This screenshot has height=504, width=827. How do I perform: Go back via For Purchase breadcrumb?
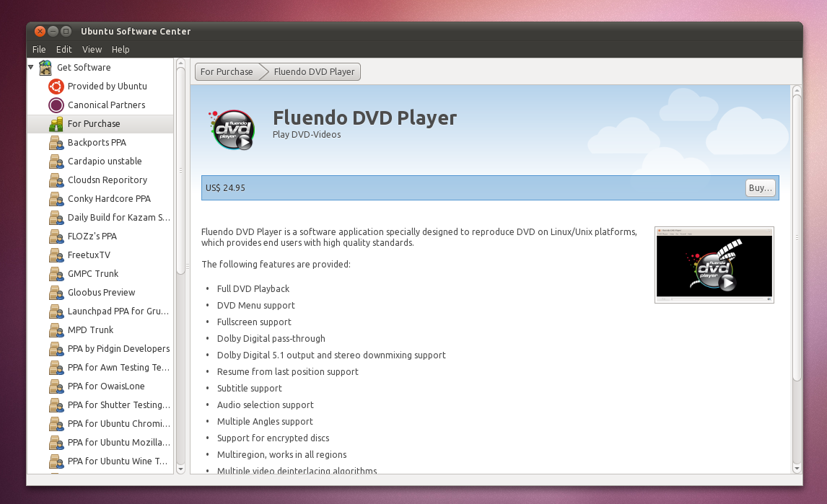(227, 71)
